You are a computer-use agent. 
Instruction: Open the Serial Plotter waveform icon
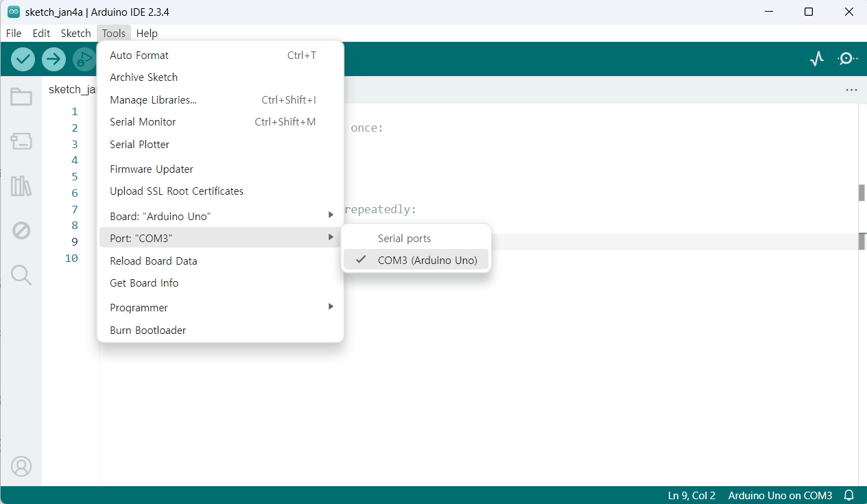coord(816,59)
